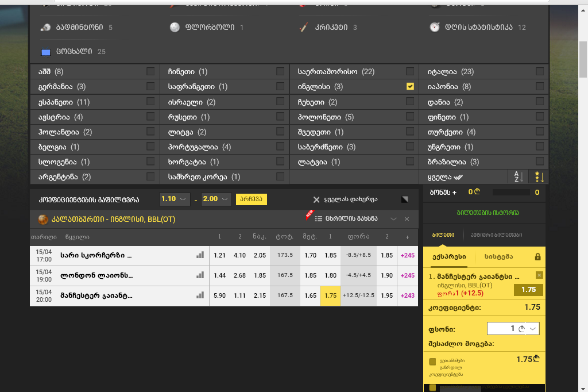
Task: Select odds 5.90 for მანჩესტერ ჯაიანტ home win
Action: 219,295
